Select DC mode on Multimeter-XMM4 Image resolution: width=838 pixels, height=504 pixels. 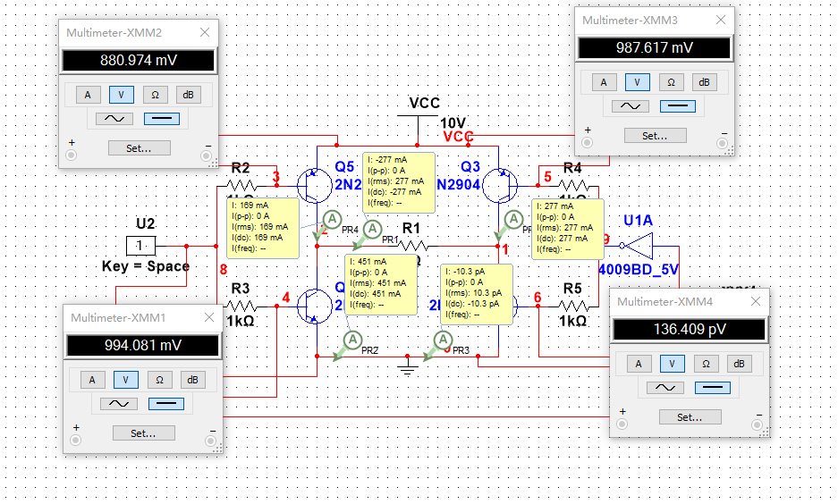713,388
